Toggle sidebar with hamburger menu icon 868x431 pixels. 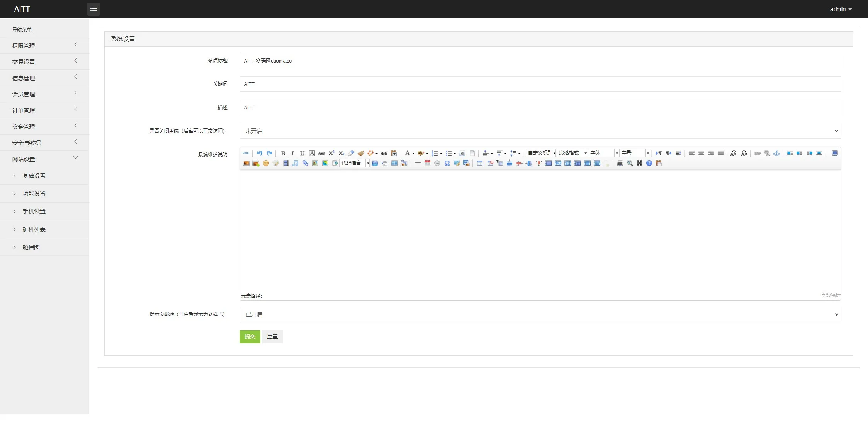93,9
